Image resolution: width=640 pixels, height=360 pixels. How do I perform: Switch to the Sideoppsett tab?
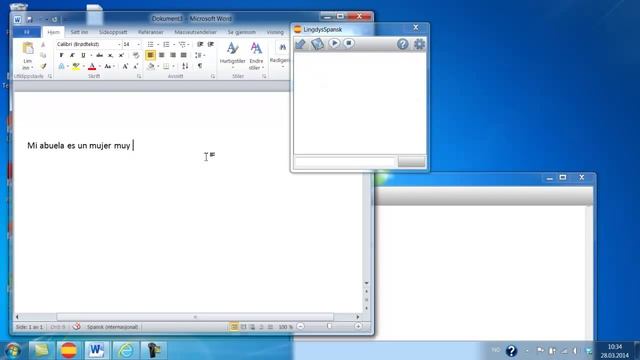[x=113, y=32]
